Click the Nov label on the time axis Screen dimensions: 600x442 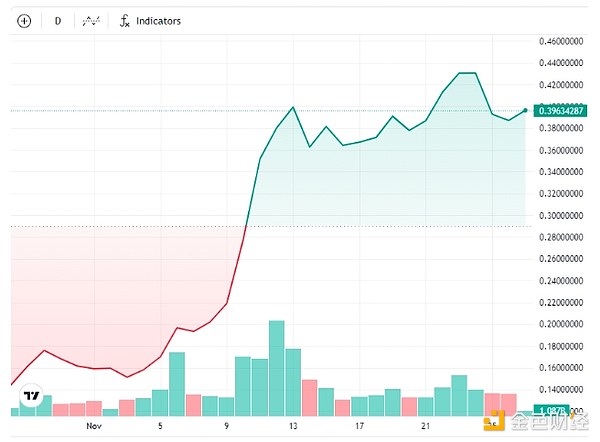(x=94, y=427)
